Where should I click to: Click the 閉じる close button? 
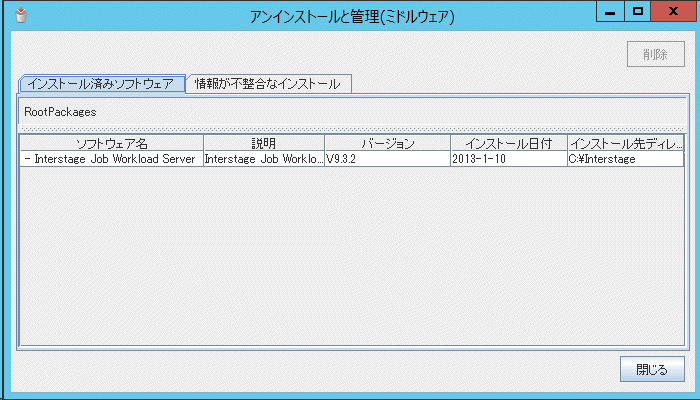[652, 369]
